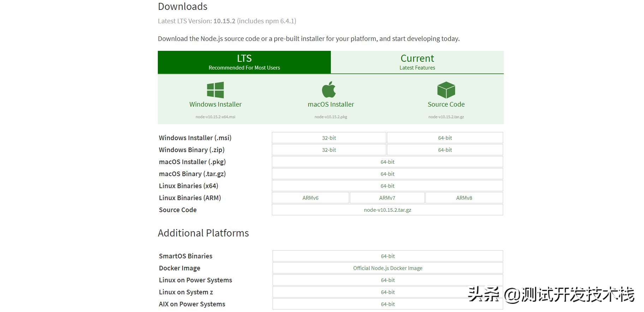Download 64-bit macOS Installer (.pkg)
The width and height of the screenshot is (644, 312).
387,162
